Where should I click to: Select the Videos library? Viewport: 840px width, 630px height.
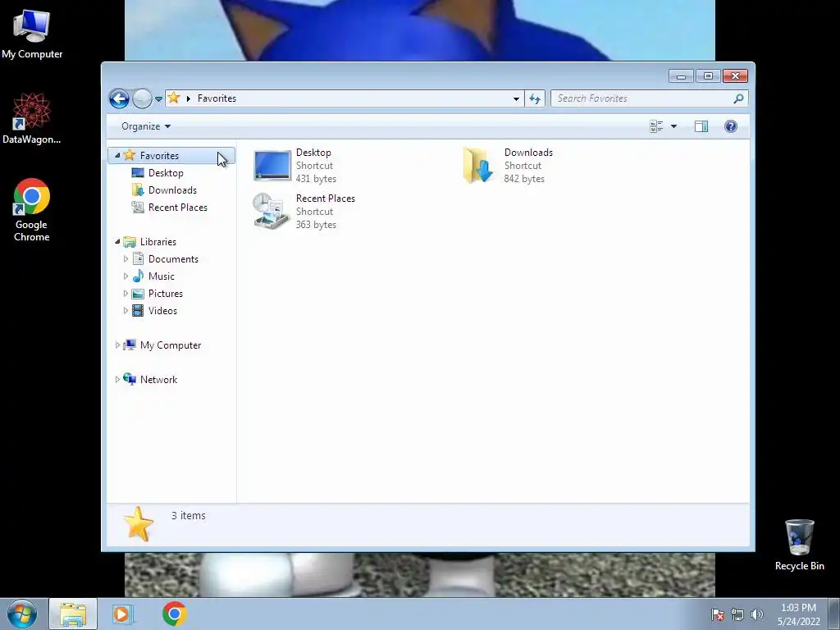162,311
